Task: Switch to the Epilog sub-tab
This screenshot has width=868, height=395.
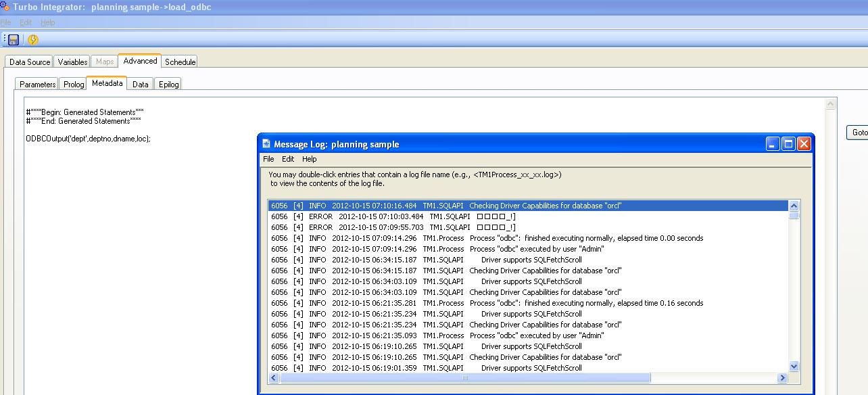Action: [x=168, y=85]
